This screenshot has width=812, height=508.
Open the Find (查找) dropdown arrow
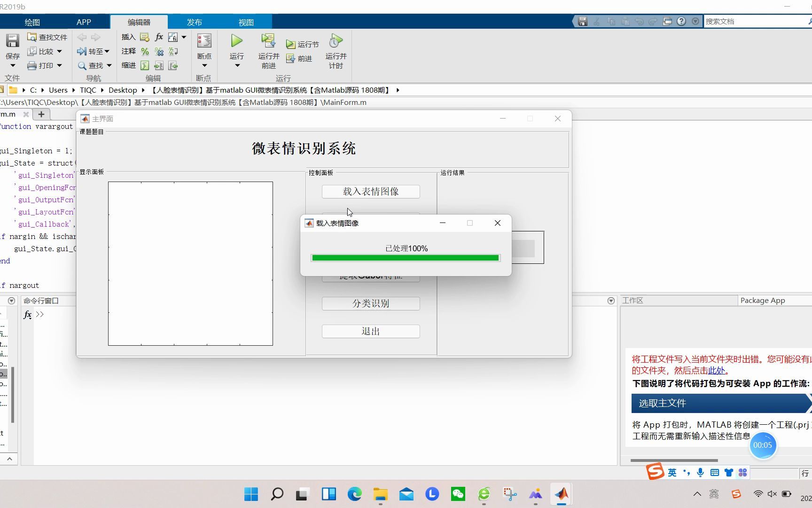(109, 65)
